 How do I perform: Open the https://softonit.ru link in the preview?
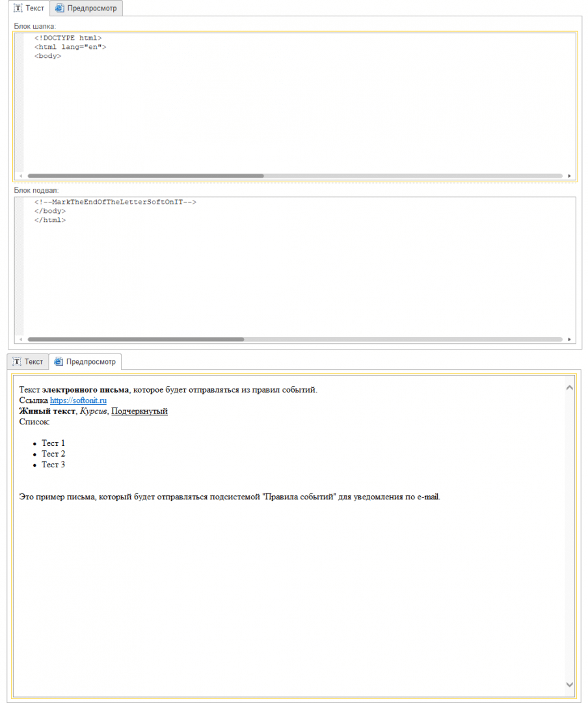coord(78,400)
